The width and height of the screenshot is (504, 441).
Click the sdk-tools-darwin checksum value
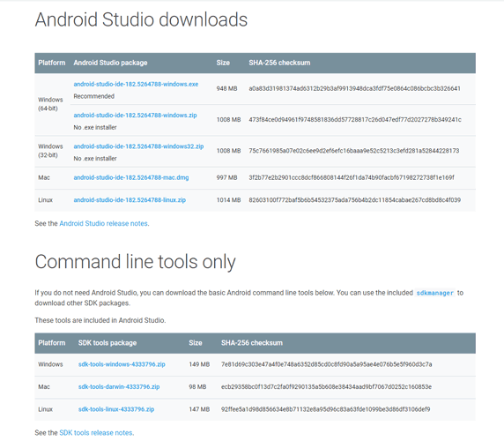tap(326, 387)
